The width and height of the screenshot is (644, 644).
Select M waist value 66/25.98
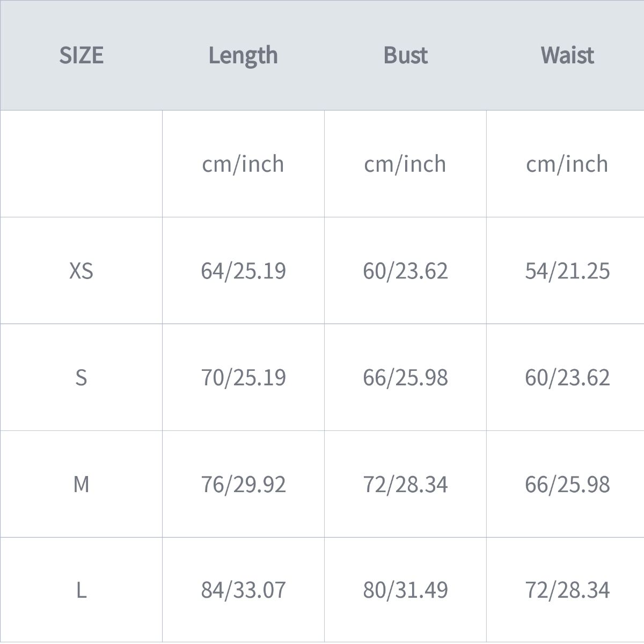[x=567, y=484]
